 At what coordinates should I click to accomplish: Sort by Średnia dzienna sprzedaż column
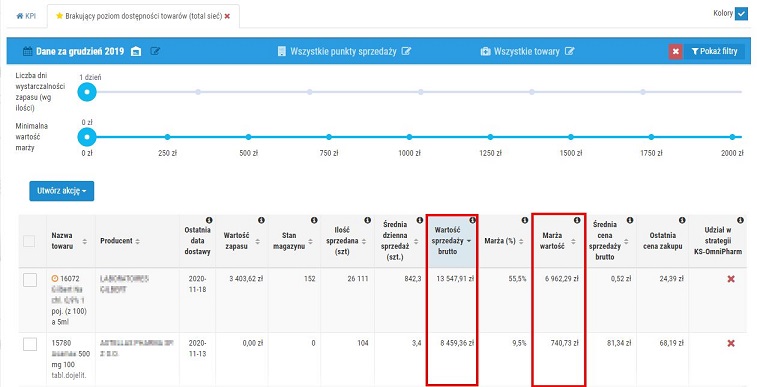click(x=416, y=241)
